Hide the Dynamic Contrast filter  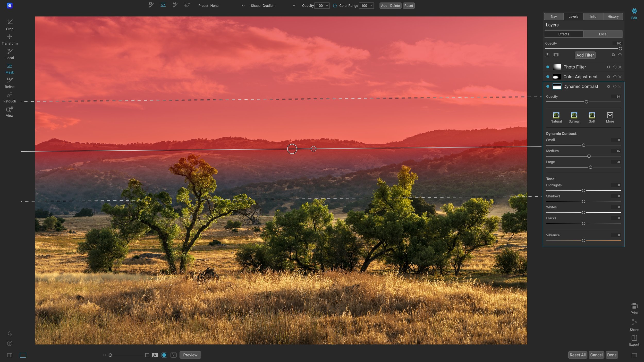tap(548, 86)
